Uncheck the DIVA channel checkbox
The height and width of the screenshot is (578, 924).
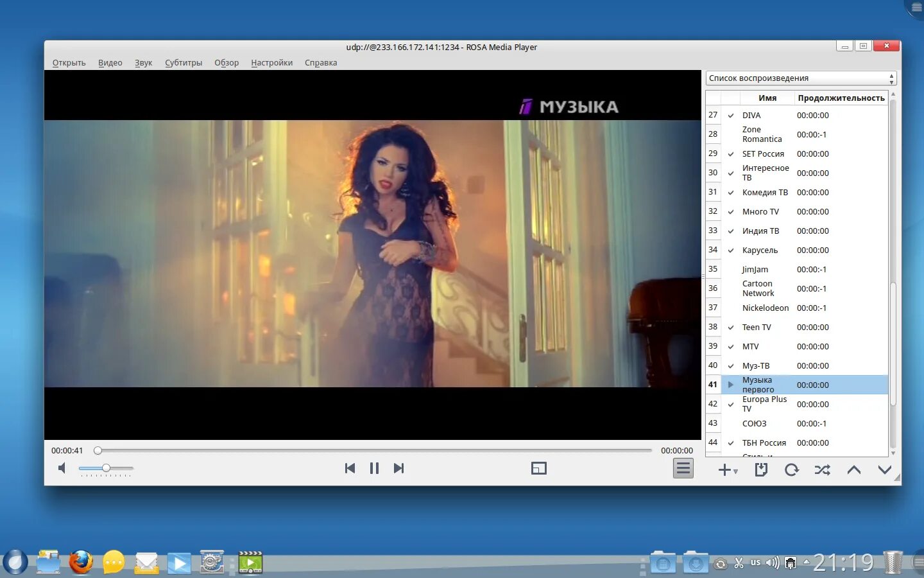731,115
